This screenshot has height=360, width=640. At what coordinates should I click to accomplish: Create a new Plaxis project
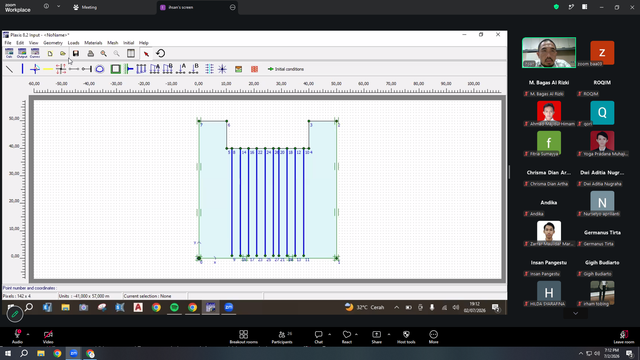point(50,53)
